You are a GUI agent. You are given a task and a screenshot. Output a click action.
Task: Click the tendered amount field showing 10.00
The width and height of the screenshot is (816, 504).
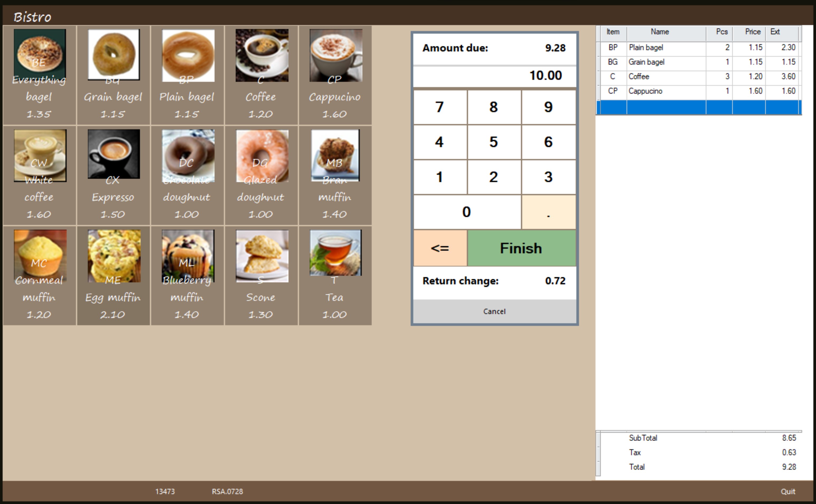pyautogui.click(x=494, y=76)
